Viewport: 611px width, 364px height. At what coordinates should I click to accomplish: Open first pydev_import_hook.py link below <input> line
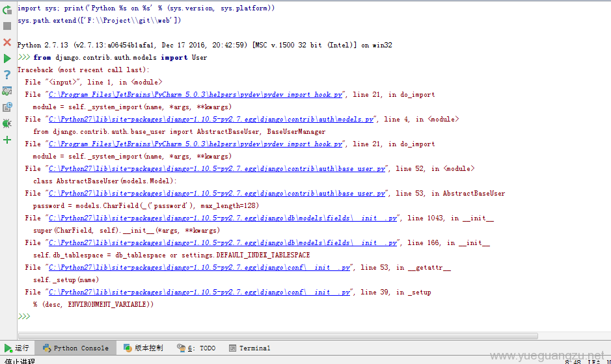click(x=196, y=95)
